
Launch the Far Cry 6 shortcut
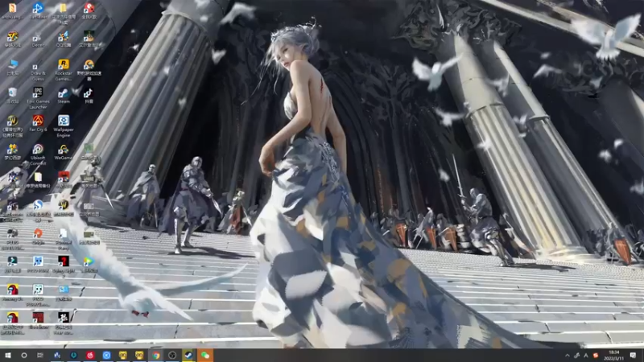click(38, 123)
